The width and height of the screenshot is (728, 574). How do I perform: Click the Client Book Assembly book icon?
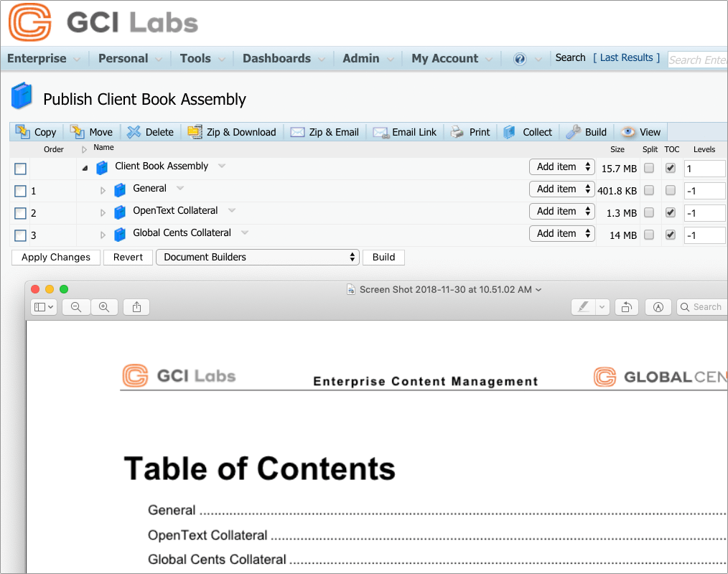tap(102, 167)
